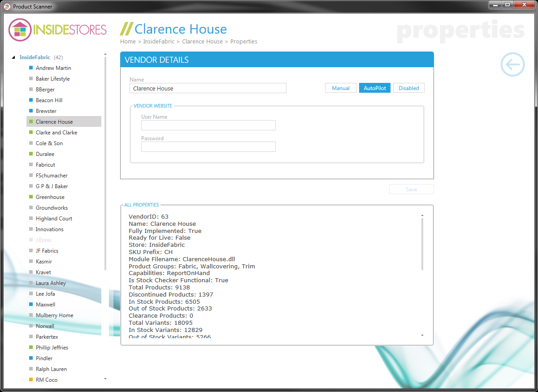This screenshot has height=392, width=538.
Task: Click the Product Scanner title bar icon
Action: tap(7, 7)
